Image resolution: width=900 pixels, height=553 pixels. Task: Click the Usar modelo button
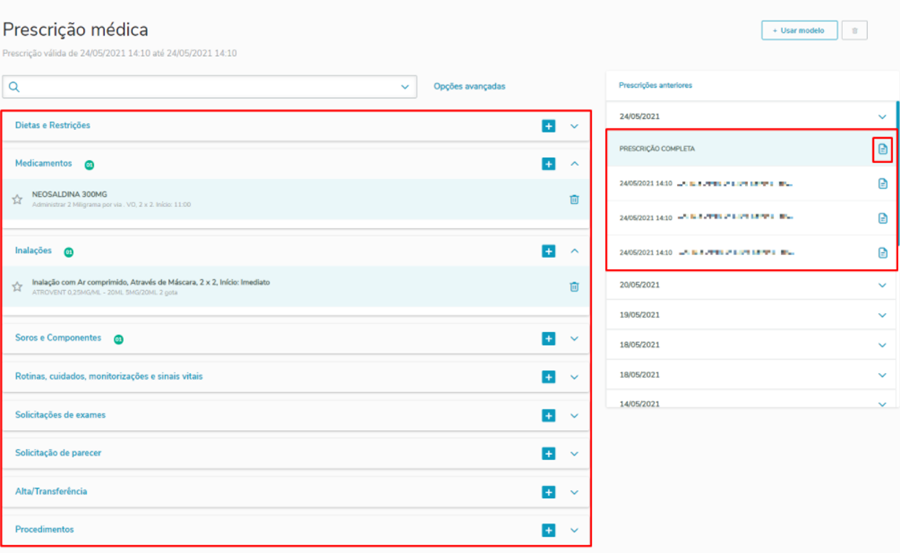799,30
